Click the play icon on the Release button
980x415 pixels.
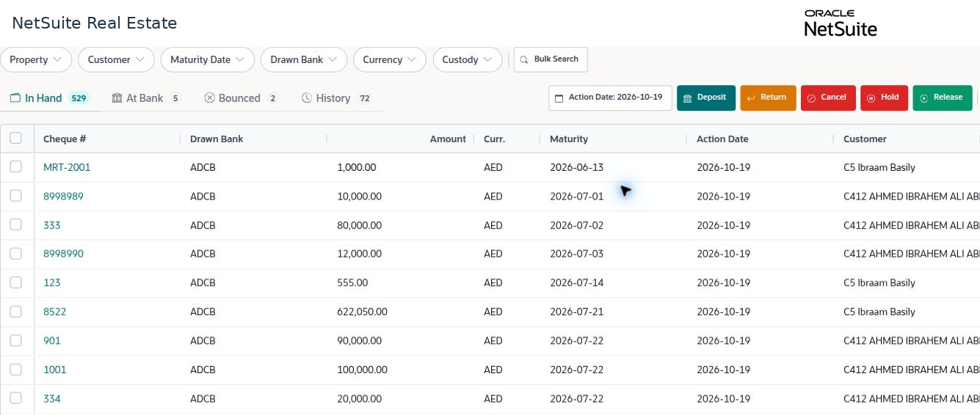pyautogui.click(x=924, y=98)
